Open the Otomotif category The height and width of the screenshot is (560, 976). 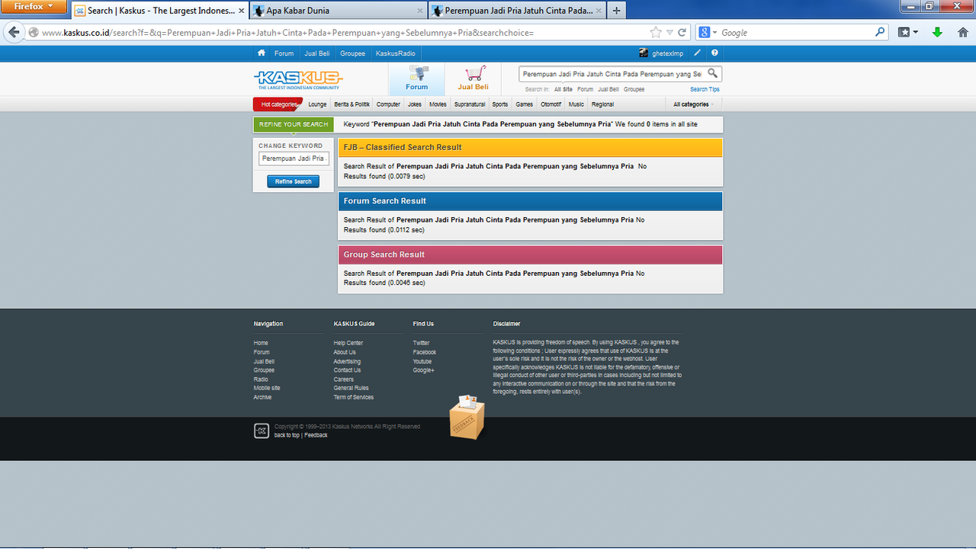(x=551, y=104)
